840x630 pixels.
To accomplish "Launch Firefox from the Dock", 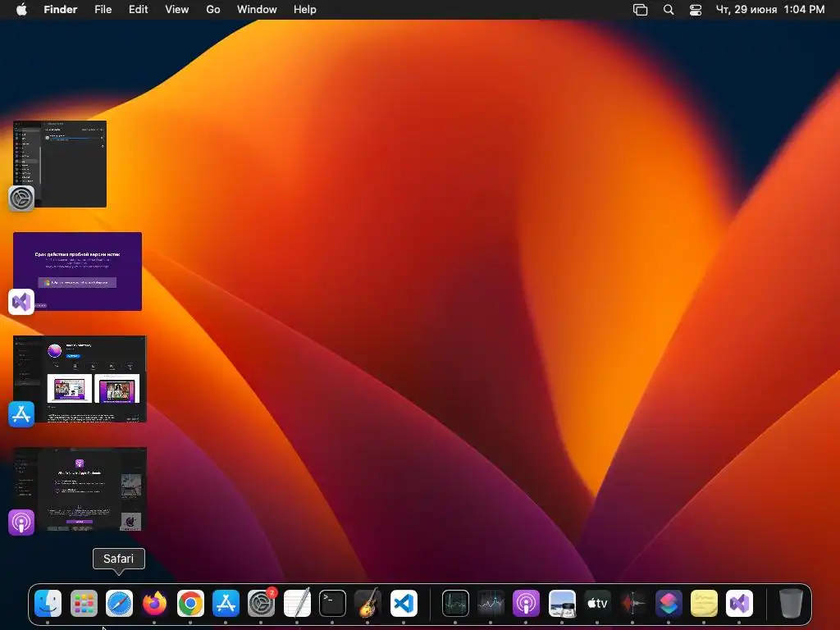I will (x=154, y=604).
